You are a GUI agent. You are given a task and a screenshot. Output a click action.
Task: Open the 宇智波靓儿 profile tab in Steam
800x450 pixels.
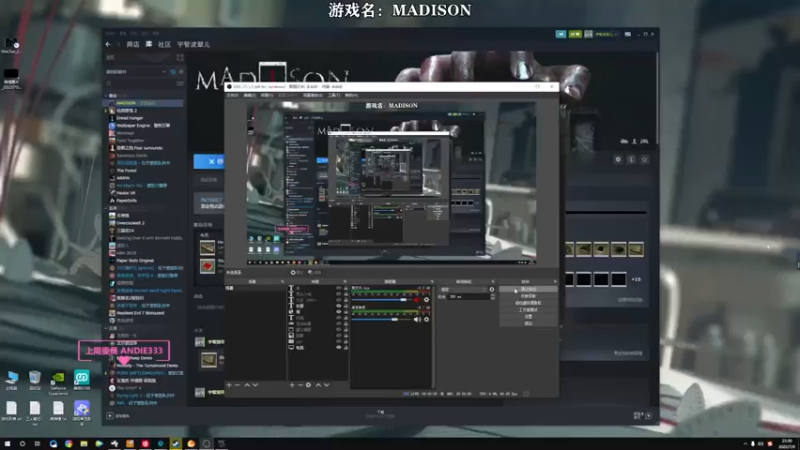pos(193,44)
